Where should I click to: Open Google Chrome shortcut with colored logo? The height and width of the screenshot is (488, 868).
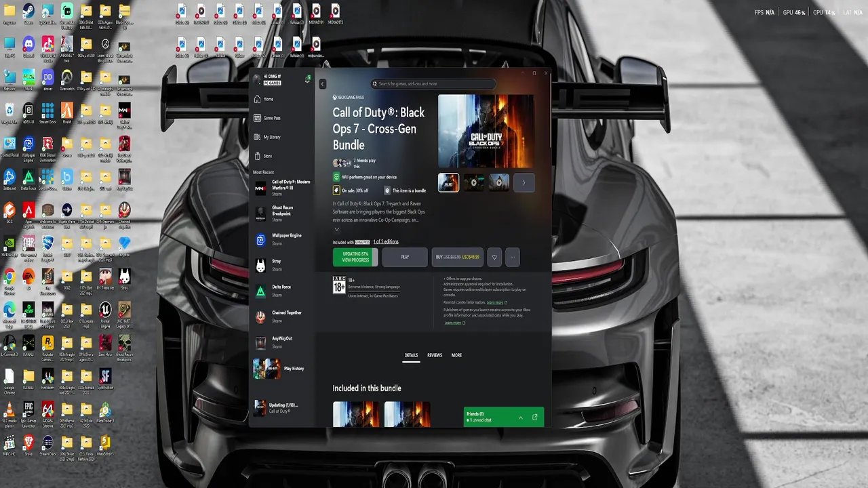click(x=9, y=279)
